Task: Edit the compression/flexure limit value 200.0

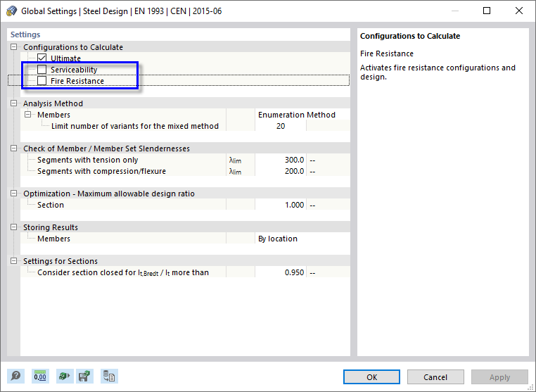Action: (281, 171)
